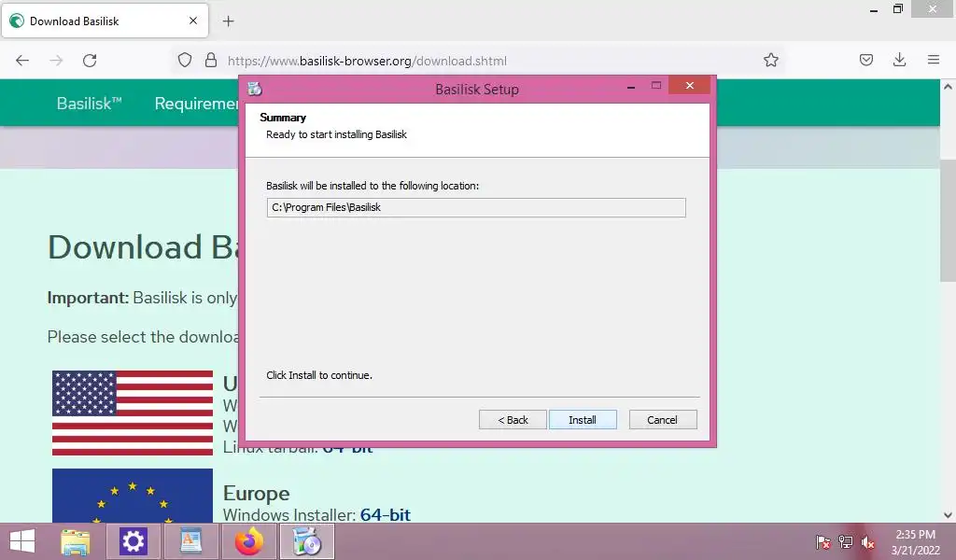This screenshot has width=956, height=560.
Task: Open the Firefox downloads panel
Action: pyautogui.click(x=899, y=60)
